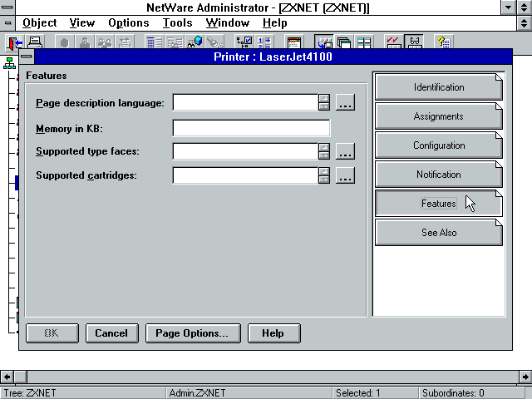
Task: Click the horizontal scrollbar left arrow
Action: [7, 377]
